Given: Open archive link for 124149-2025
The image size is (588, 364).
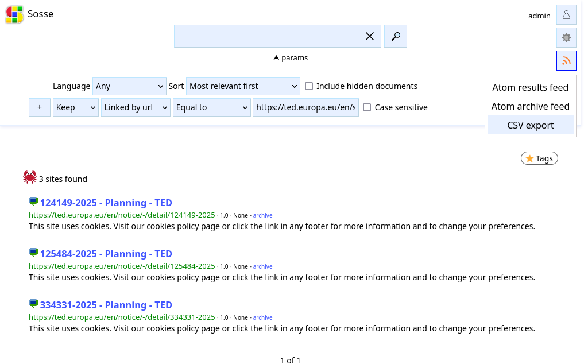Looking at the screenshot, I should coord(262,215).
